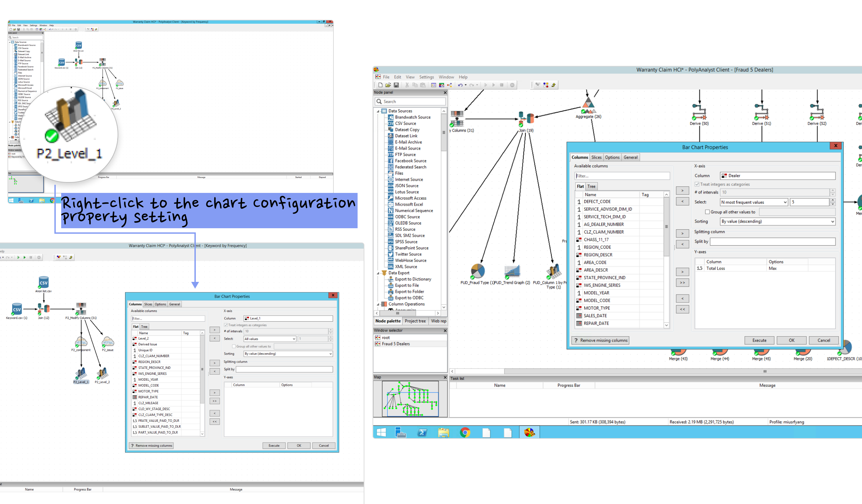Click the Undo arrow icon in Fraud 5 Dealers toolbar
The height and width of the screenshot is (504, 862).
(x=460, y=85)
